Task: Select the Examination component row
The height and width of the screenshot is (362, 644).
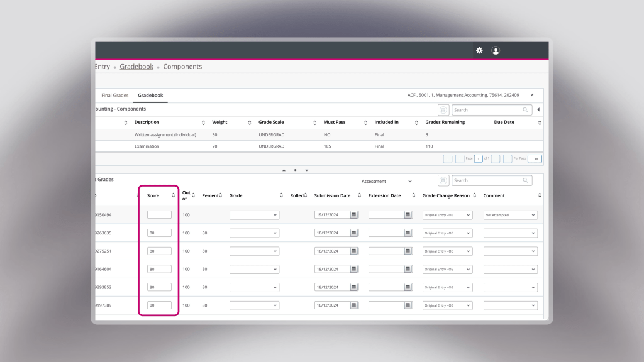Action: tap(319, 146)
